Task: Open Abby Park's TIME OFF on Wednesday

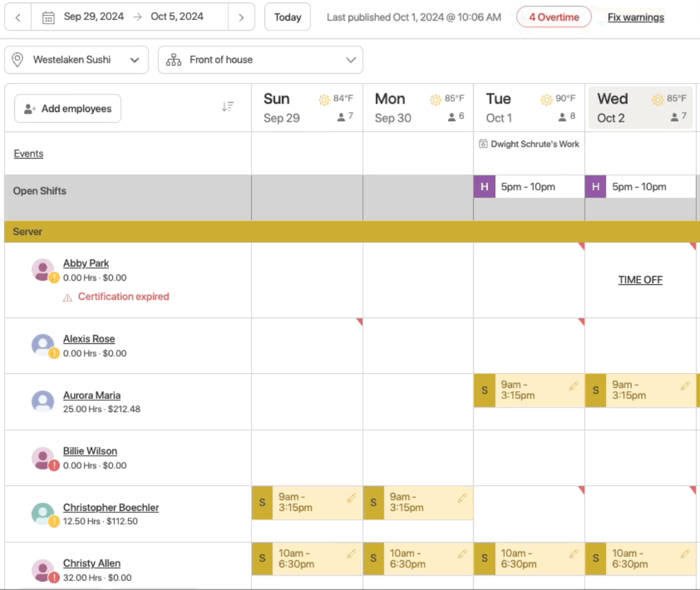Action: click(640, 280)
